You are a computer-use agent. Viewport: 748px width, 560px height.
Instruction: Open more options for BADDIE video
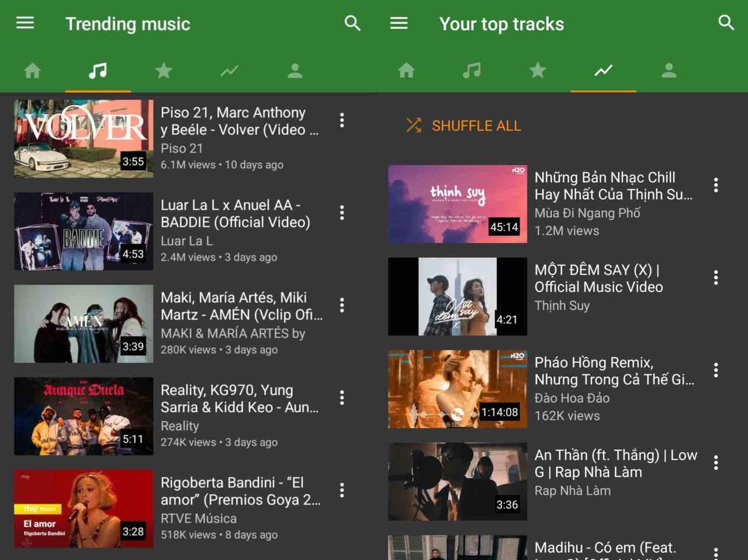click(x=342, y=213)
